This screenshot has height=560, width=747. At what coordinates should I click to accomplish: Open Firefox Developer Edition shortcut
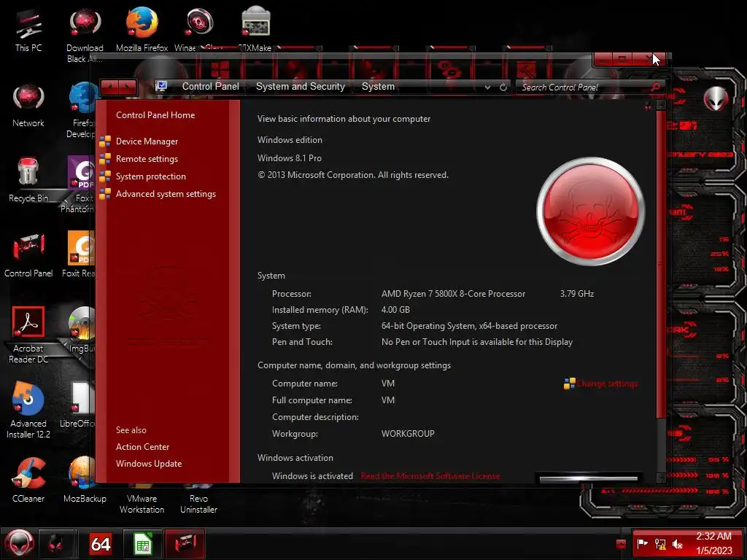[81, 111]
